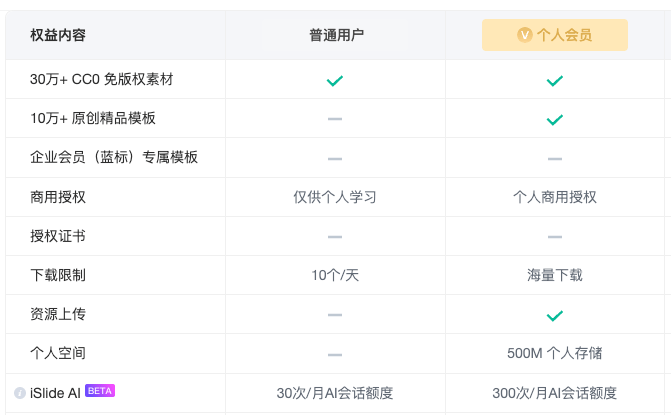Click the 个人会员 checkmark for 30万+ CC0 免版权素材
Screen dimensions: 671x415
click(x=555, y=80)
